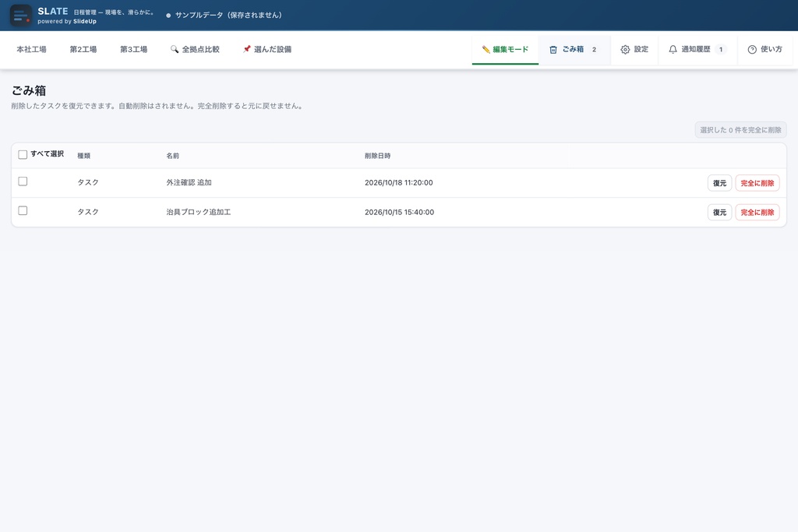Toggle the すべて選択 checkbox
The image size is (798, 532).
(x=23, y=155)
